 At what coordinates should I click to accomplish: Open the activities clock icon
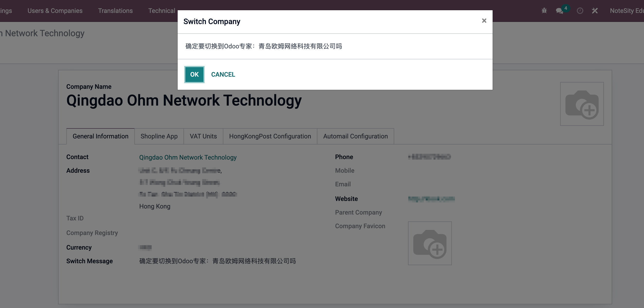580,10
